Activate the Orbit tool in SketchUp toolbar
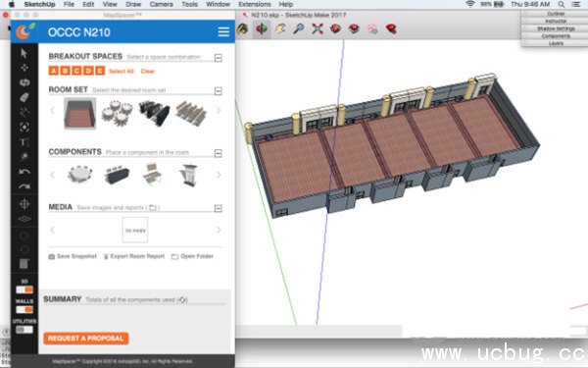The width and height of the screenshot is (588, 368). pyautogui.click(x=262, y=28)
